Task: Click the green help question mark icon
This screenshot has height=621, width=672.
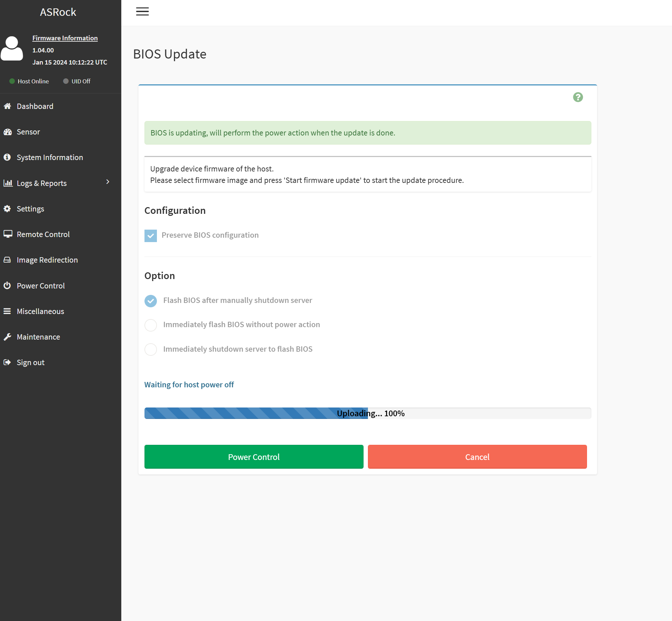Action: click(x=578, y=97)
